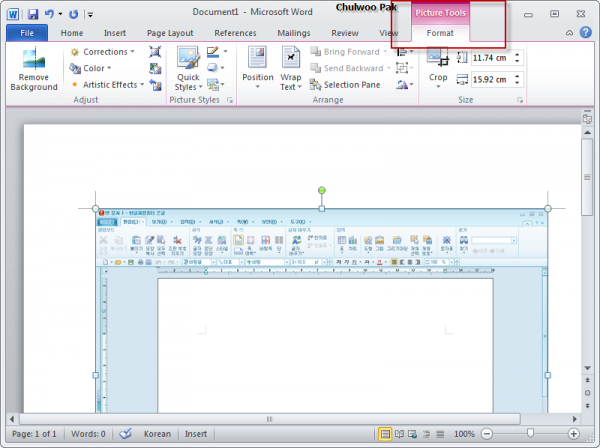The height and width of the screenshot is (448, 600).
Task: Click shape height field 11.74 cm
Action: [x=494, y=58]
